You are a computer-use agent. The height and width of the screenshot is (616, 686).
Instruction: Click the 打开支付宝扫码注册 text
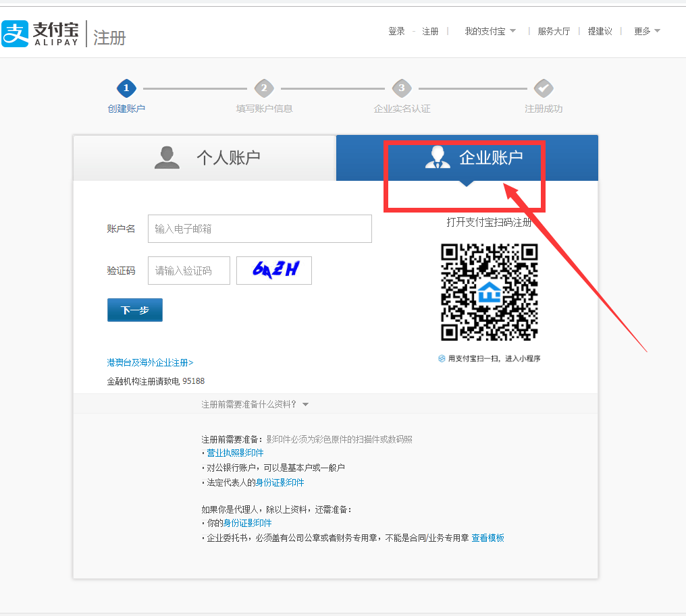[489, 222]
